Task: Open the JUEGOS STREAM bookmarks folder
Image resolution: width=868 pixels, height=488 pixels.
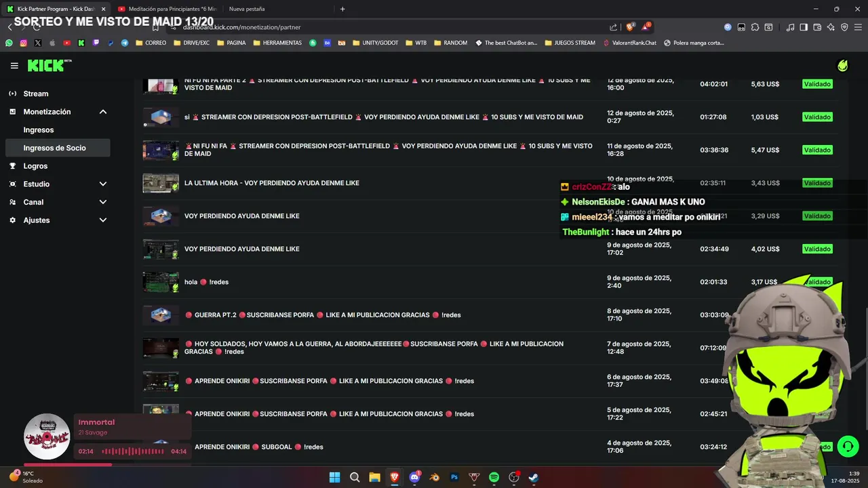Action: pos(570,43)
